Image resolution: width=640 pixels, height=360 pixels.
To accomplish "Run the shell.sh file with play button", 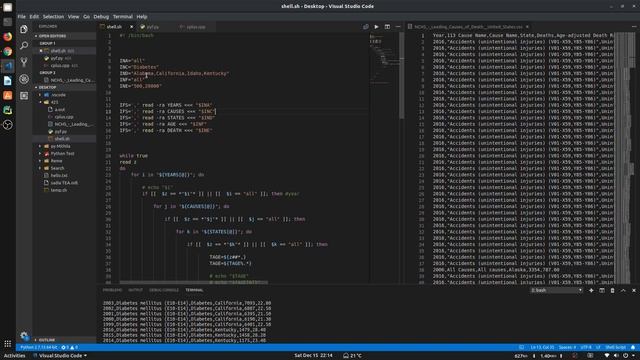I will click(376, 27).
